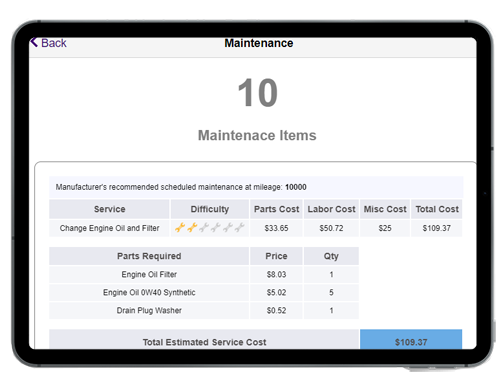500x388 pixels.
Task: Select the Engine Oil Filter part
Action: pos(149,274)
